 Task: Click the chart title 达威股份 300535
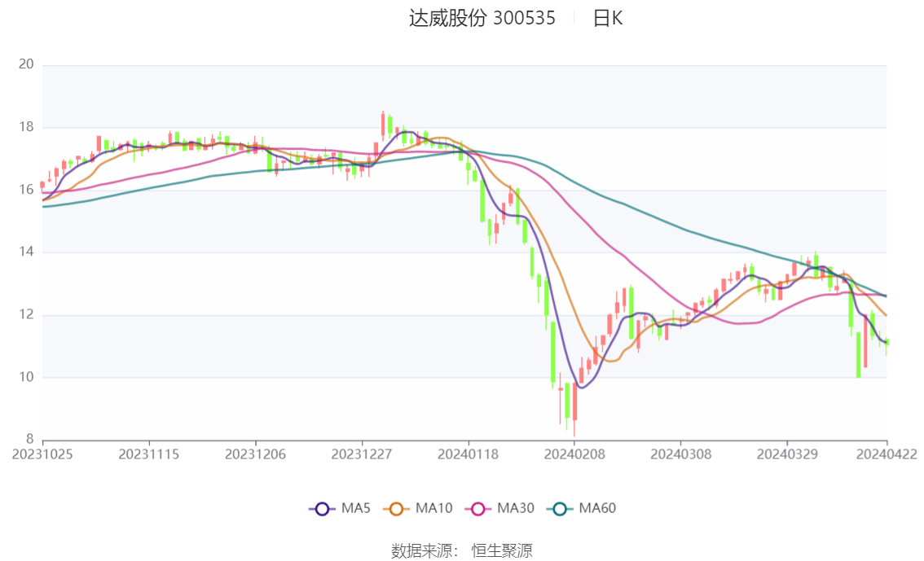482,19
